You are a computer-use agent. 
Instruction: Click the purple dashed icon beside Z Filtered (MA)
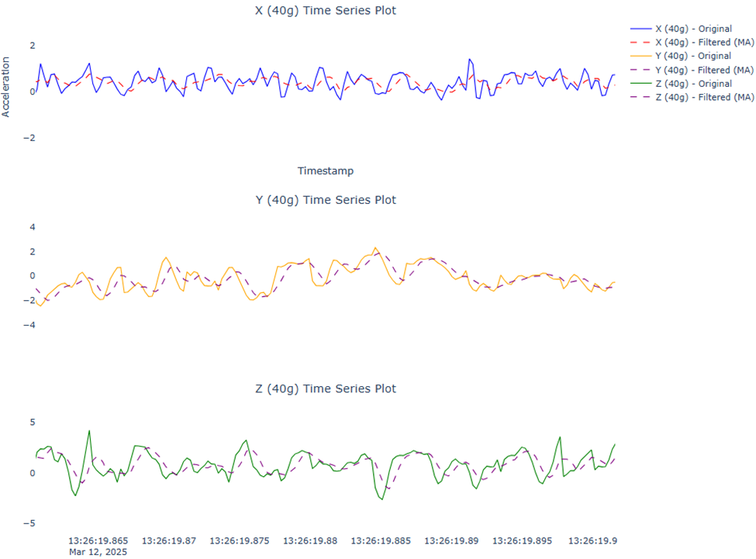tap(642, 97)
